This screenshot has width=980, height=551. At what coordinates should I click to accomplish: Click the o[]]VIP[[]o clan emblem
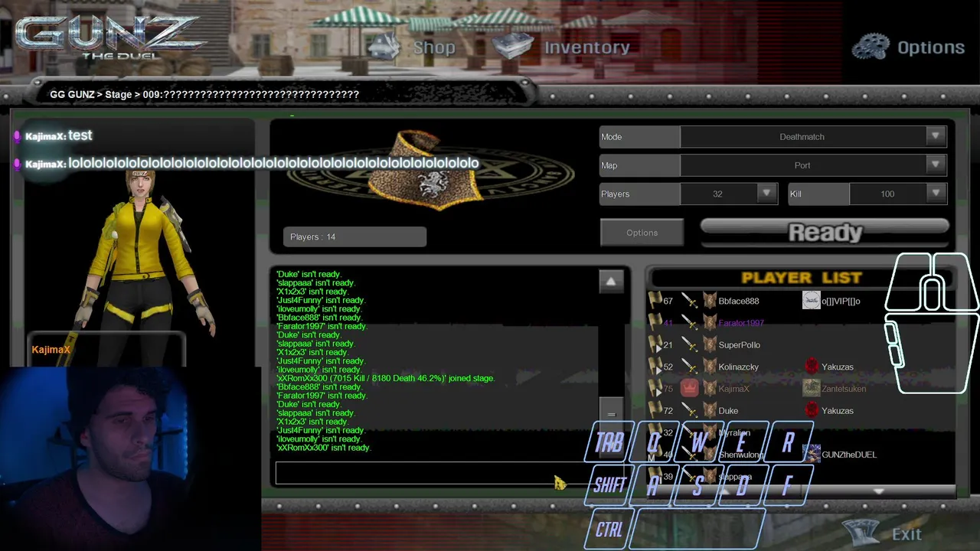pyautogui.click(x=812, y=301)
